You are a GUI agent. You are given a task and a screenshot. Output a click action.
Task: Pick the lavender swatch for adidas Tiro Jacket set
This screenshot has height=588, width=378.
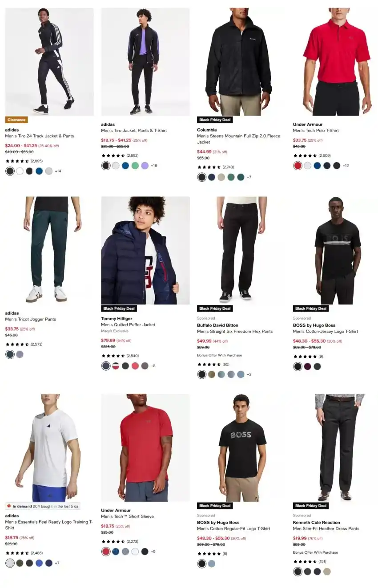coord(145,166)
